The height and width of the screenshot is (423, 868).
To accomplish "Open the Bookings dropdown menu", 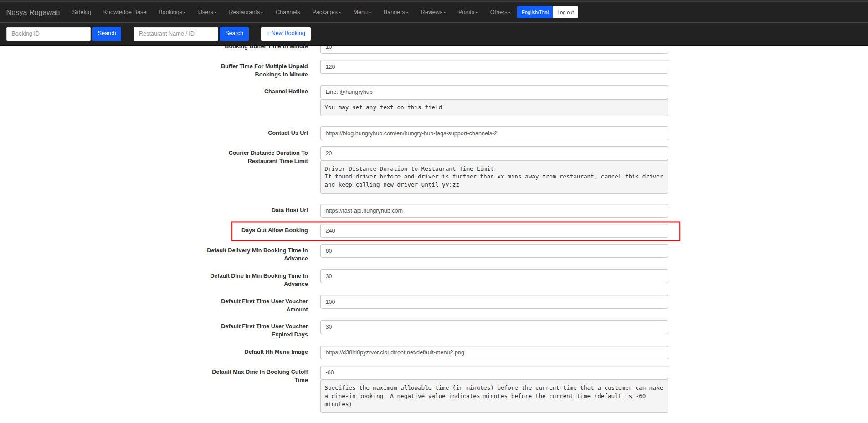I will pos(172,12).
